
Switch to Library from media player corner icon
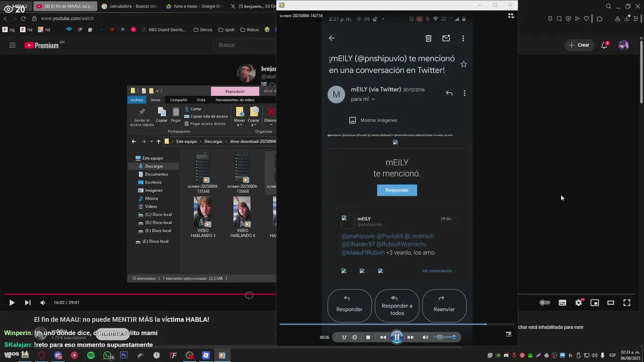point(511,16)
